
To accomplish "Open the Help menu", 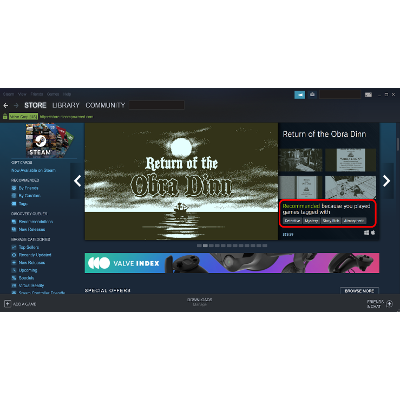I will point(67,94).
